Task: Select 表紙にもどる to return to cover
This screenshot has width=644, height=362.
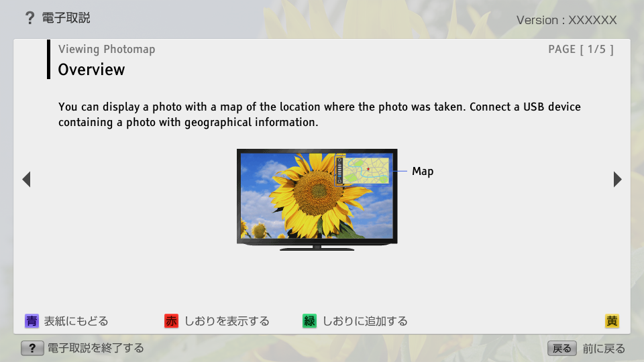Action: 76,321
